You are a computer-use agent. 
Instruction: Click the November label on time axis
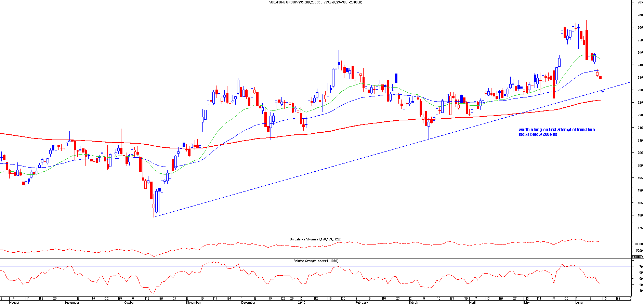[194, 302]
